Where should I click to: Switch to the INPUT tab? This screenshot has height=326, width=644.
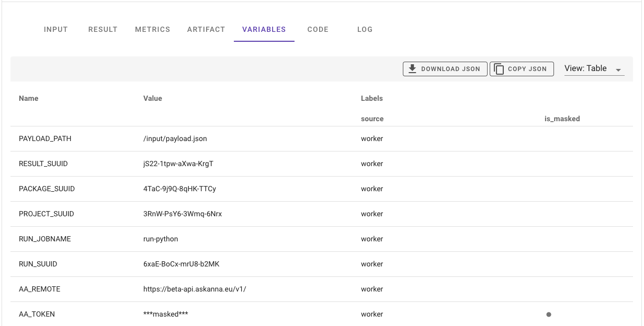[55, 29]
